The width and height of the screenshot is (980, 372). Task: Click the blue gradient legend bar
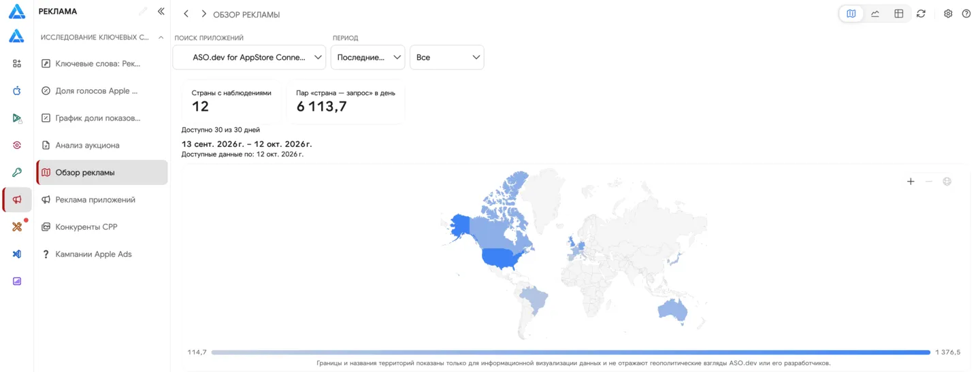571,352
